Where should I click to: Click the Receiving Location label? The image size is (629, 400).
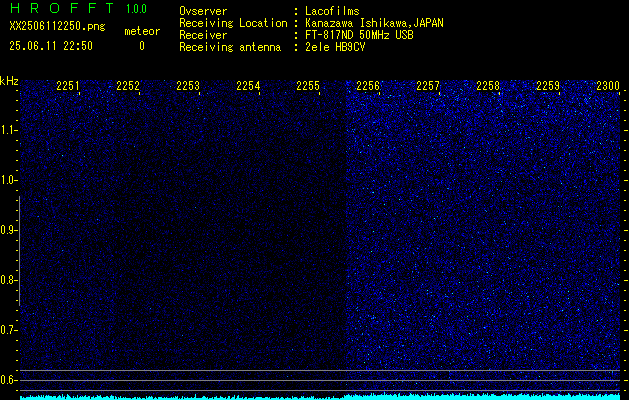233,23
